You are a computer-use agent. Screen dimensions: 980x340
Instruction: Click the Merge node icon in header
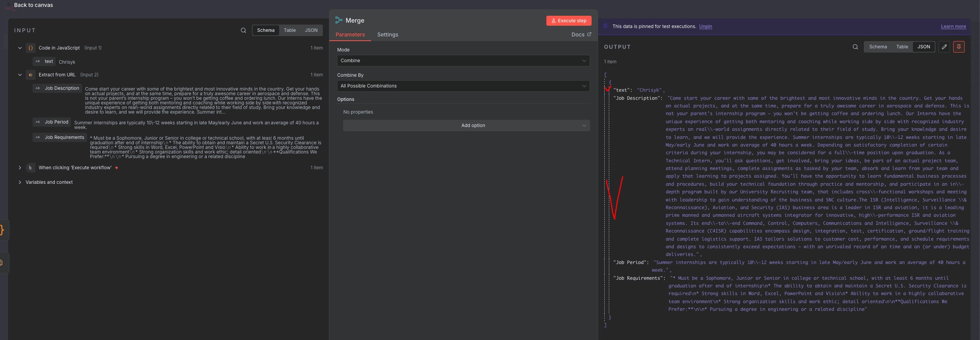coord(339,20)
